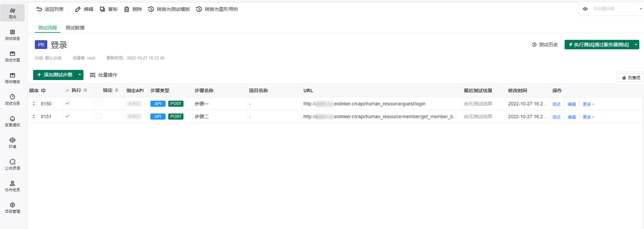Screen dimensions: 644x229
Task: Click 尚无测试结果 in row 8151
Action: coord(477,117)
